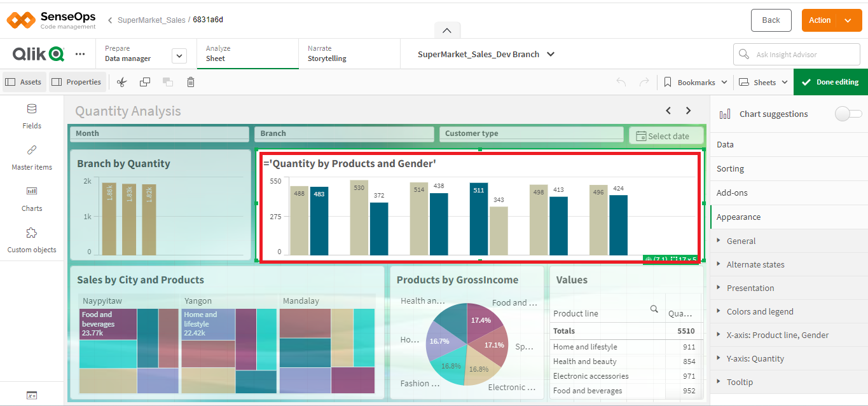Click the Ask Insight Advisor search field
The image size is (868, 406).
click(x=797, y=55)
